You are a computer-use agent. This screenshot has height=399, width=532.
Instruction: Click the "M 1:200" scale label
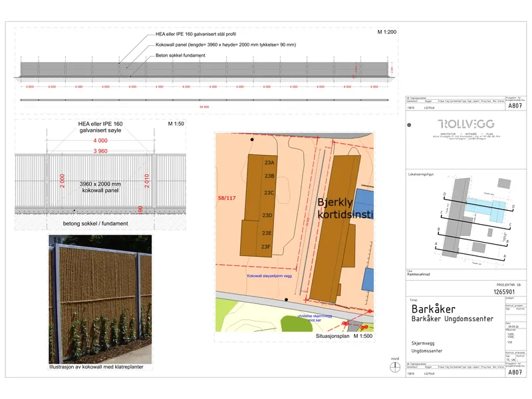pyautogui.click(x=387, y=32)
